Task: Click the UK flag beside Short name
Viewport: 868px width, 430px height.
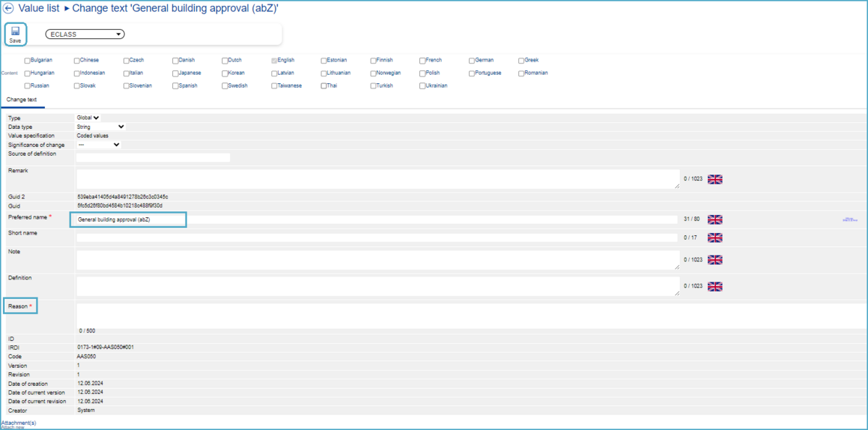Action: [x=715, y=237]
